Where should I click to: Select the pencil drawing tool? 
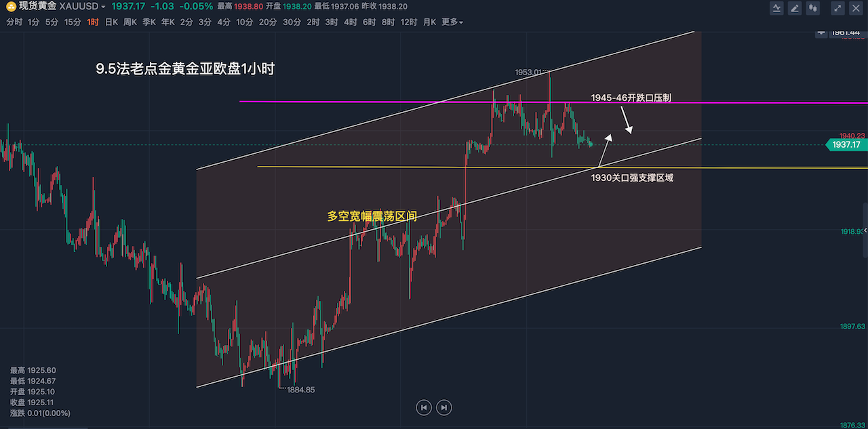pos(795,8)
